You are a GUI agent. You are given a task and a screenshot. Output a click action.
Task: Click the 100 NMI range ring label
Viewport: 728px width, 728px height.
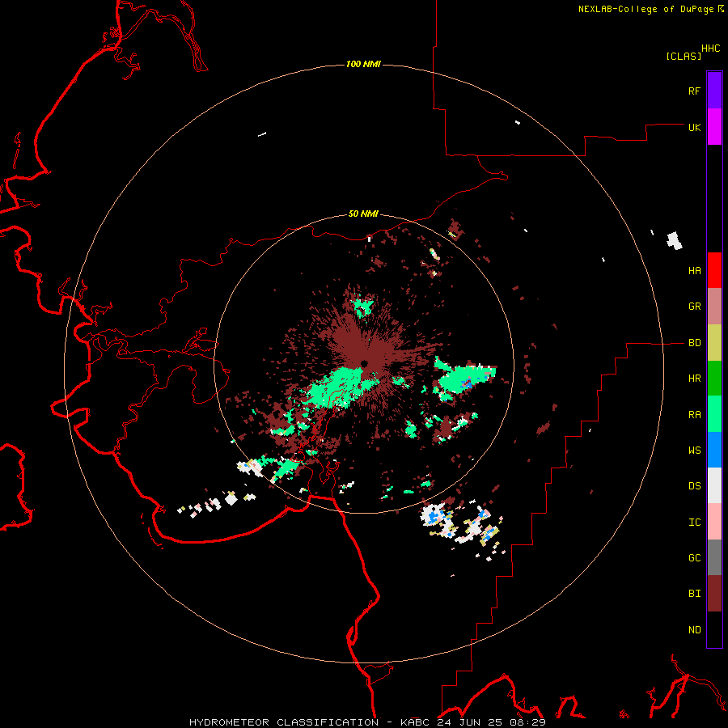(363, 64)
